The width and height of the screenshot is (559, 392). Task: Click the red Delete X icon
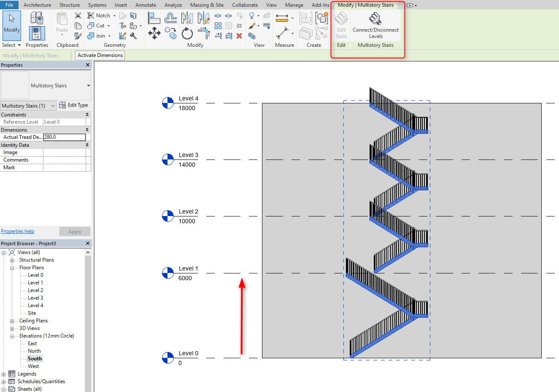tap(239, 36)
